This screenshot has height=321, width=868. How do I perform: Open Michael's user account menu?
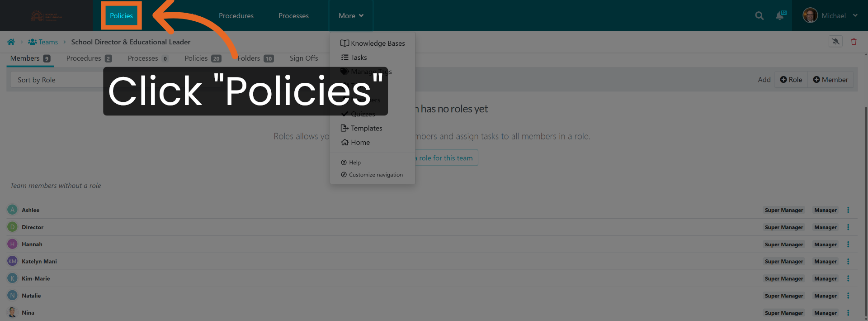(830, 15)
